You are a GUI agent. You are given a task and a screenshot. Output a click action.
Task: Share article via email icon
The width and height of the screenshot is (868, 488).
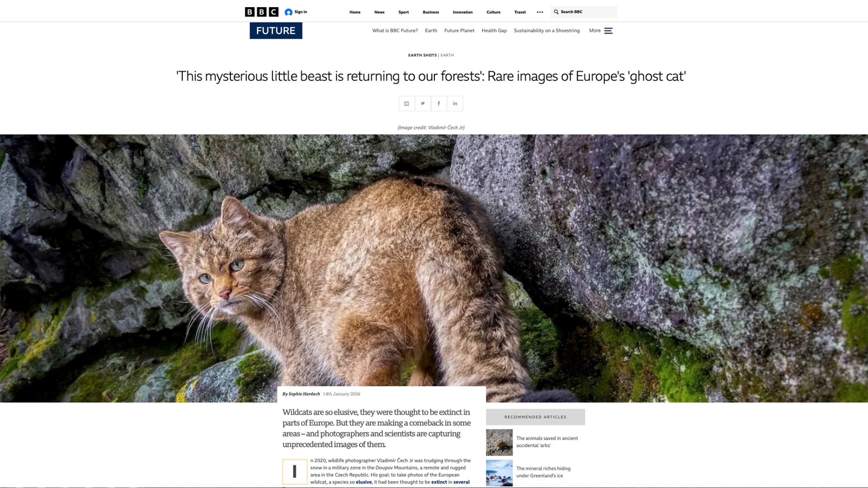pos(406,103)
